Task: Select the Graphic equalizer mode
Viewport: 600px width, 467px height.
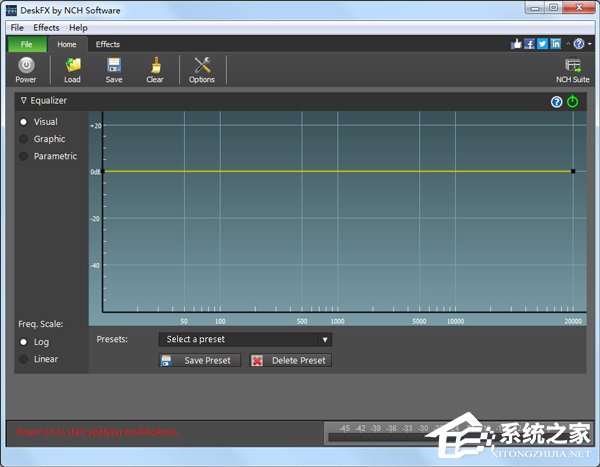Action: click(x=23, y=139)
